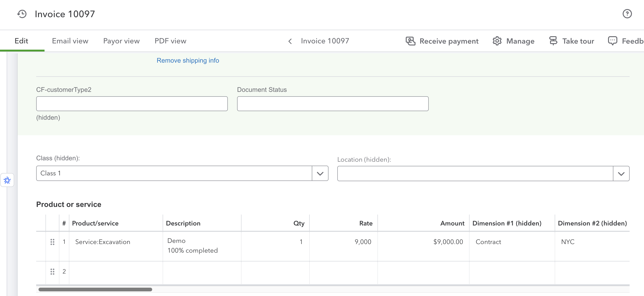Open the Class 1 combo box field
This screenshot has height=296, width=644.
pos(174,173)
